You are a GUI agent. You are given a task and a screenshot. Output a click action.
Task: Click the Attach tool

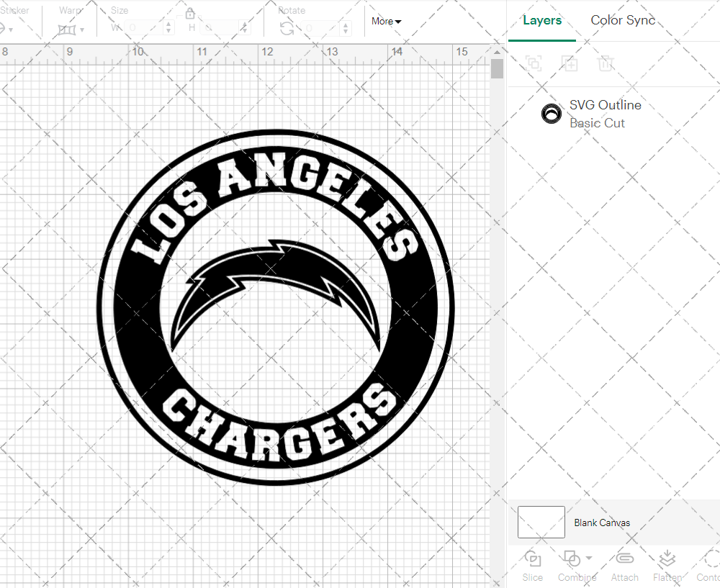click(x=624, y=566)
